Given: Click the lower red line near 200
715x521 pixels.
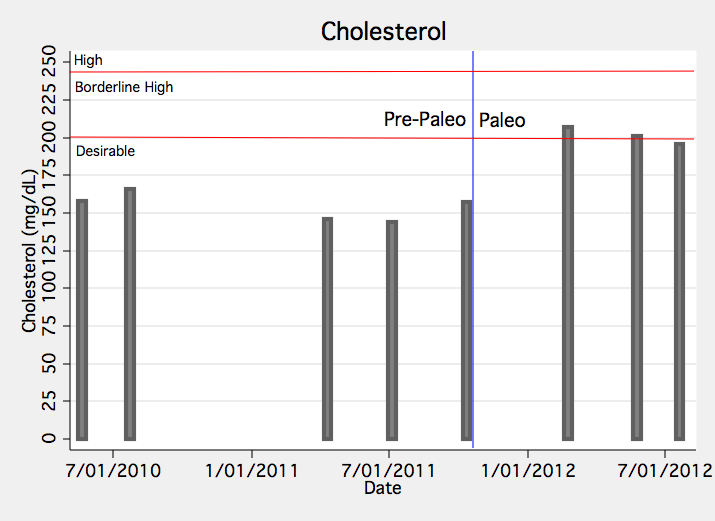Looking at the screenshot, I should (300, 138).
